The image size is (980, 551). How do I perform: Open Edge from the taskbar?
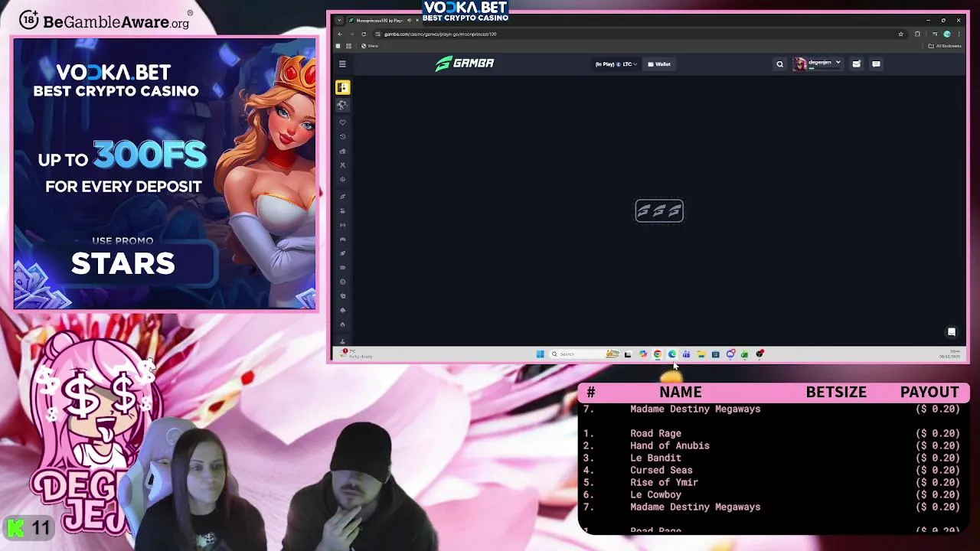pyautogui.click(x=672, y=354)
